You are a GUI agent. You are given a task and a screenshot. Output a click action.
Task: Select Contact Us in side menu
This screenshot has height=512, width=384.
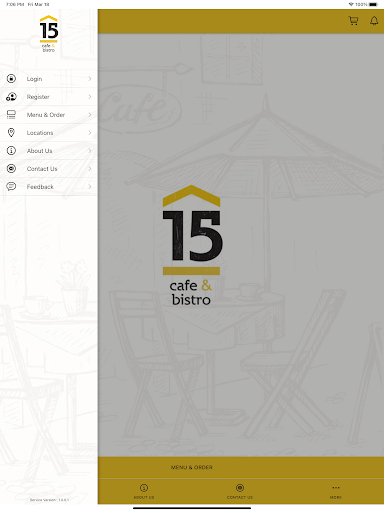pyautogui.click(x=42, y=169)
